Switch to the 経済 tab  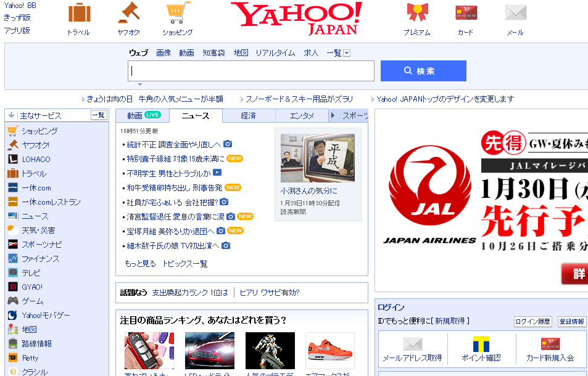[x=249, y=116]
